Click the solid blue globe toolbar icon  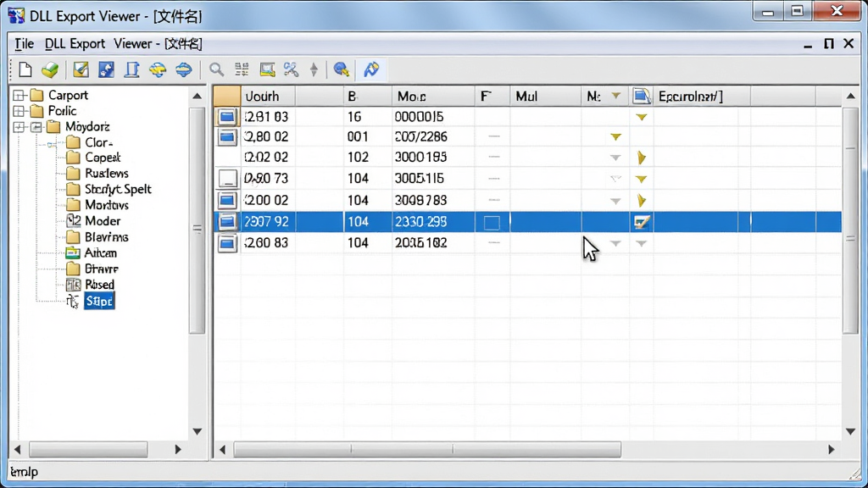pyautogui.click(x=184, y=69)
